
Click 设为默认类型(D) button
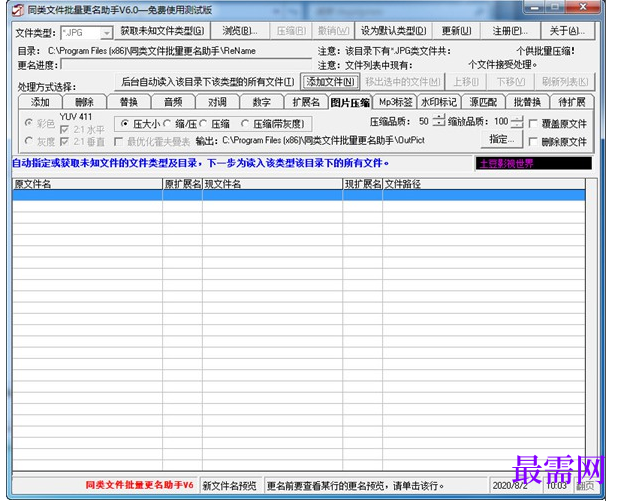393,31
